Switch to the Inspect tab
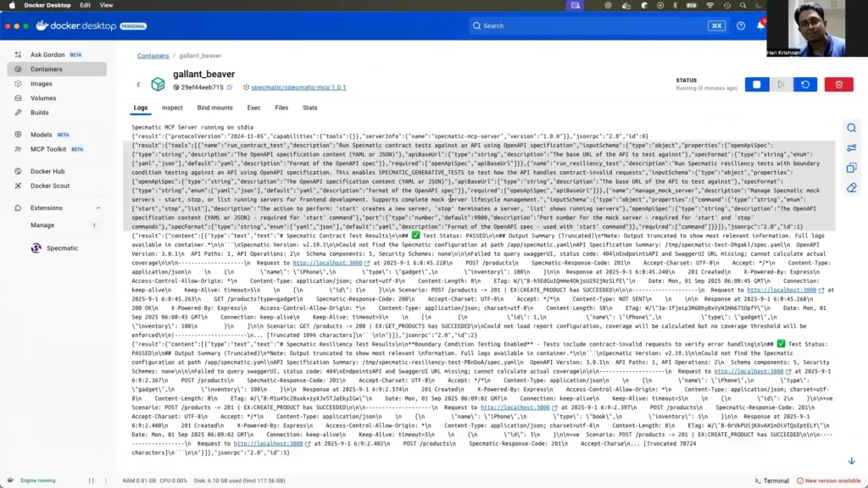 172,108
